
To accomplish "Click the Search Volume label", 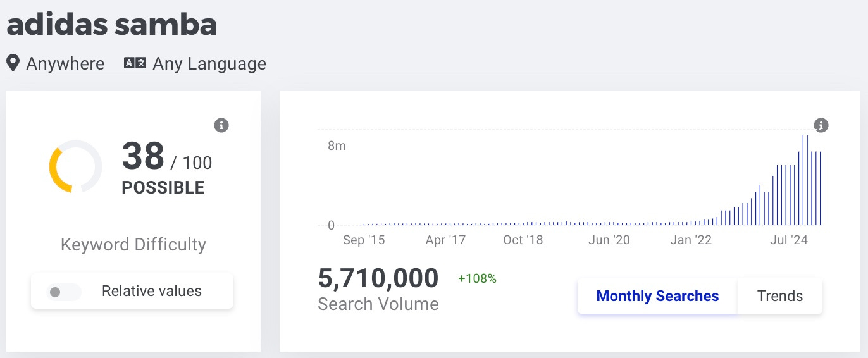I will (x=378, y=304).
